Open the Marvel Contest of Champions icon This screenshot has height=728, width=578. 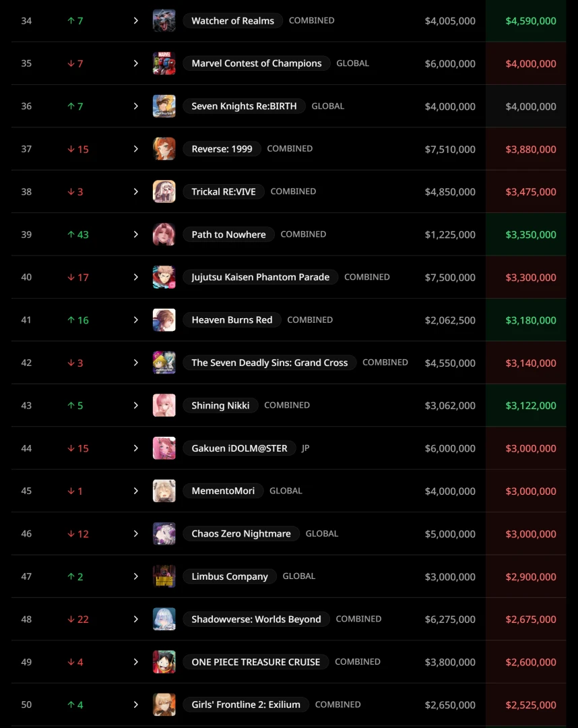pos(164,63)
